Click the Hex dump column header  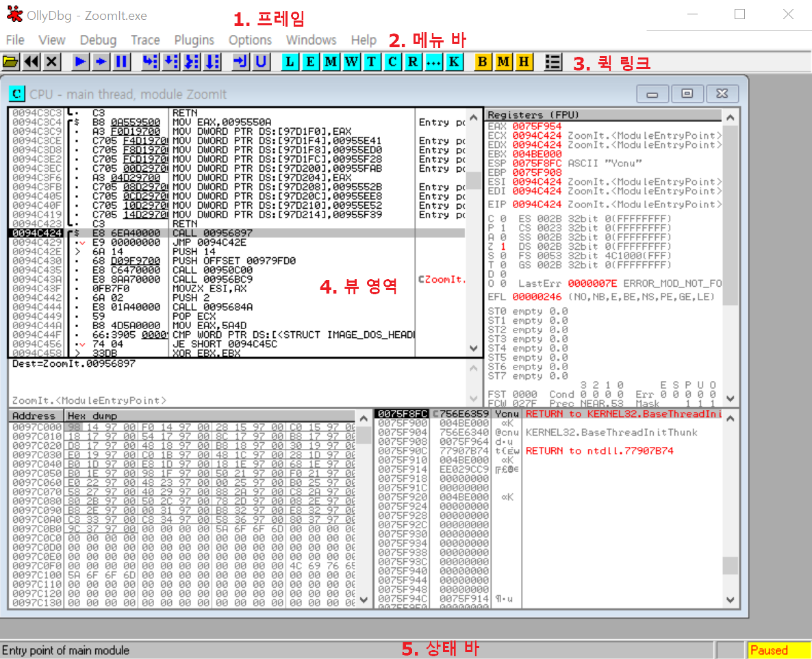(x=210, y=415)
